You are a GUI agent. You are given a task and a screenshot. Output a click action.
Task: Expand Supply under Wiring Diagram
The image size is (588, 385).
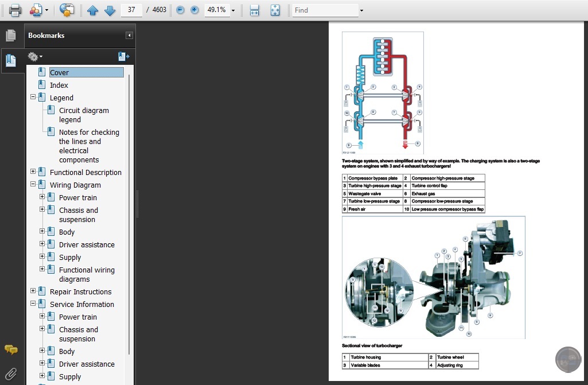click(x=42, y=256)
